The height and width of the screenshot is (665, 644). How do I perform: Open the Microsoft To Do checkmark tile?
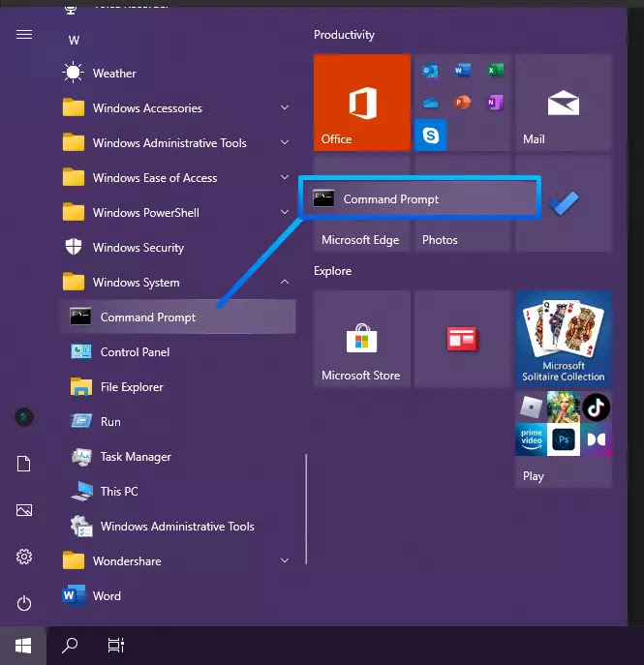click(564, 203)
